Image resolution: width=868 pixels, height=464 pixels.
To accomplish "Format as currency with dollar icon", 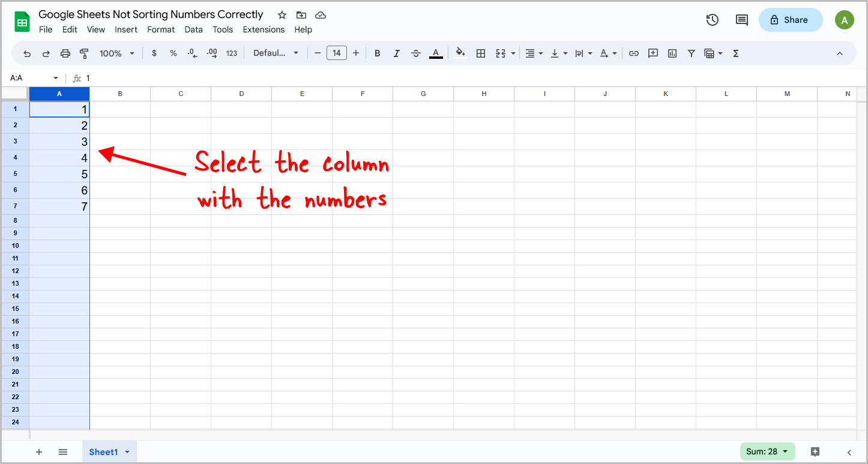I will coord(154,53).
